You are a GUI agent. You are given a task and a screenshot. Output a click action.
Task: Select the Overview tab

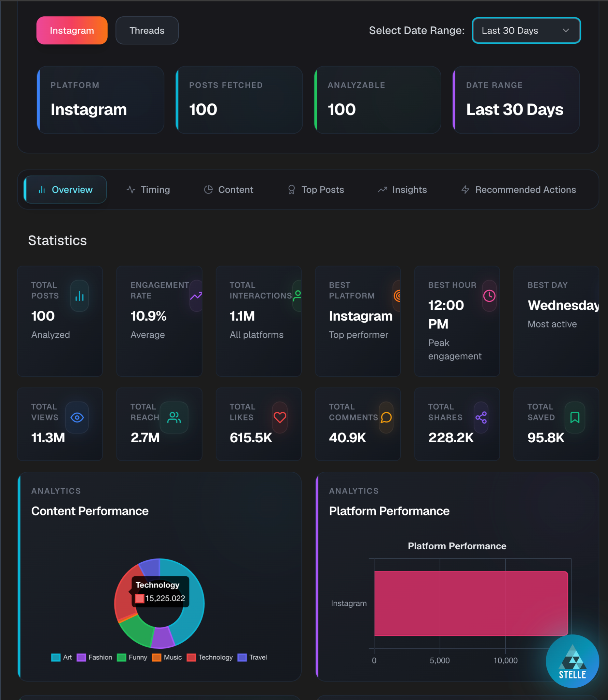(65, 190)
